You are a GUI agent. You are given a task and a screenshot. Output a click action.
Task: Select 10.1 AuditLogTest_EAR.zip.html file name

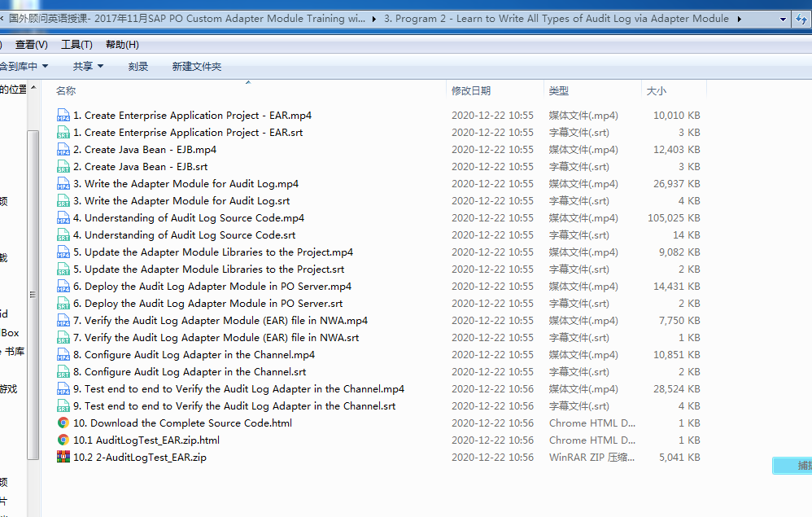coord(146,440)
